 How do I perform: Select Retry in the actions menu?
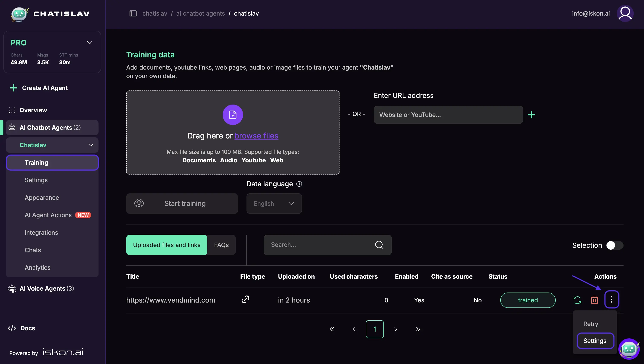pyautogui.click(x=590, y=324)
